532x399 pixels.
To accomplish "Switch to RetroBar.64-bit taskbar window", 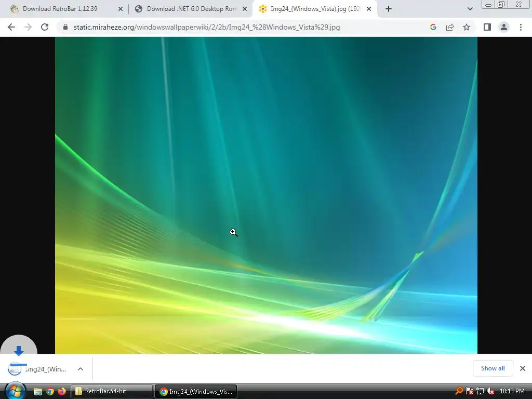I will click(111, 391).
